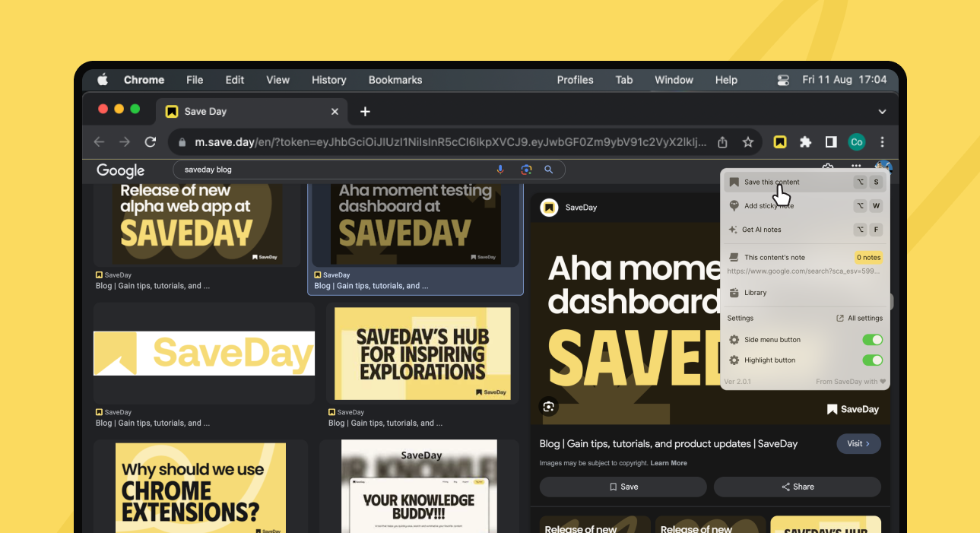Go to Google home logo
The image size is (980, 533).
[x=120, y=170]
